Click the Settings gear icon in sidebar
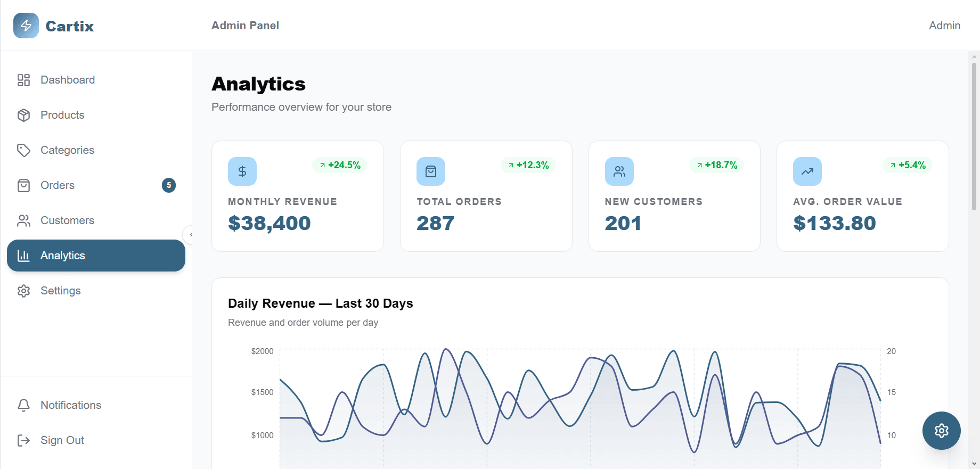This screenshot has height=469, width=980. point(23,291)
